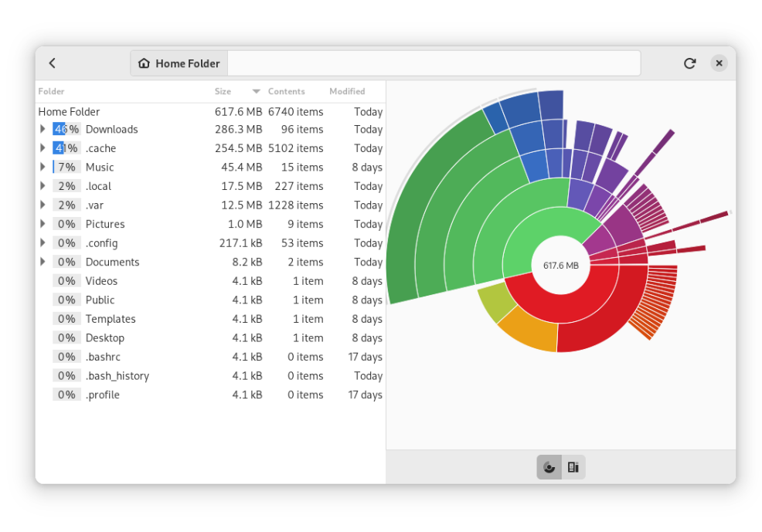
Task: Click the 5102 items contents cell
Action: point(295,148)
